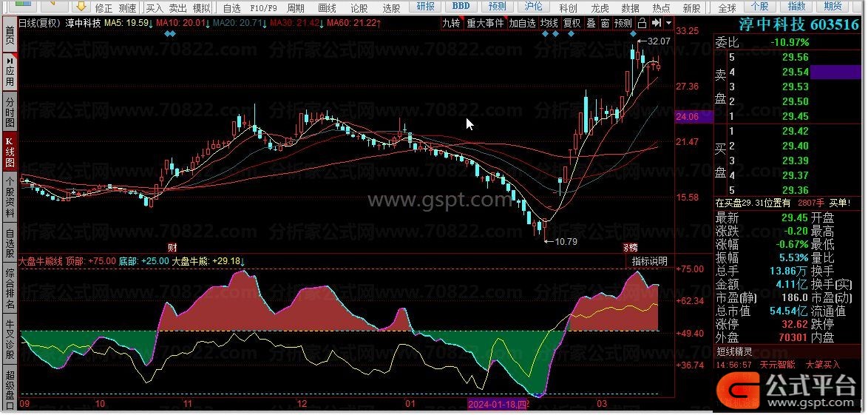Image resolution: width=868 pixels, height=415 pixels.
Task: Open the 科创 board menu
Action: tap(567, 7)
